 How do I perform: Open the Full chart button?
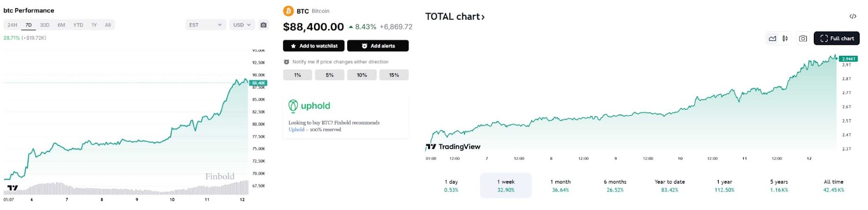pyautogui.click(x=837, y=38)
